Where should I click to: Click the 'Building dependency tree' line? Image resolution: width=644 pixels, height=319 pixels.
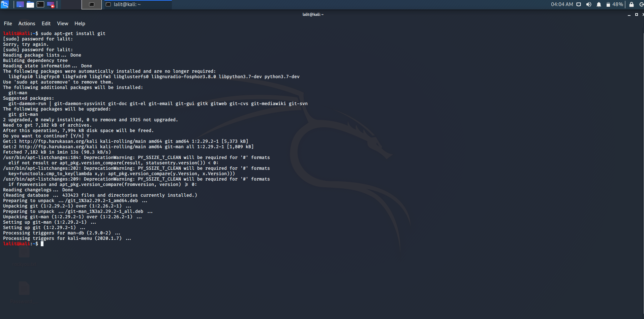tap(35, 61)
